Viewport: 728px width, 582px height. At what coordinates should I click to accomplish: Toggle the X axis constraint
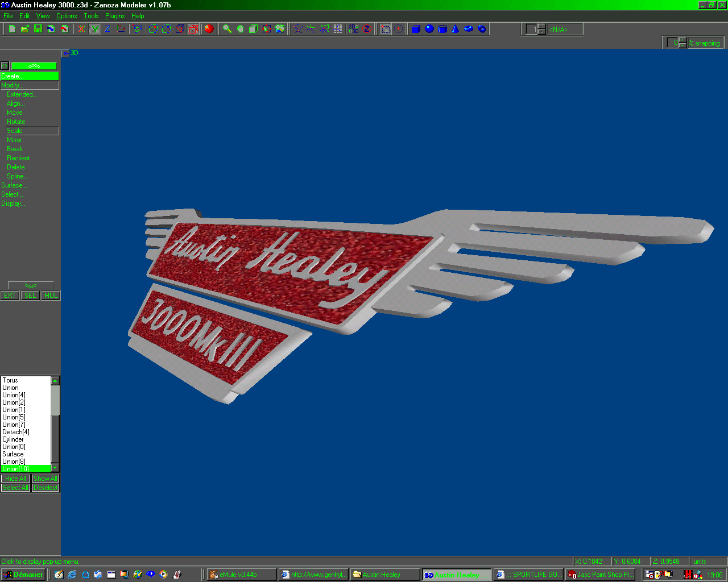pos(81,29)
